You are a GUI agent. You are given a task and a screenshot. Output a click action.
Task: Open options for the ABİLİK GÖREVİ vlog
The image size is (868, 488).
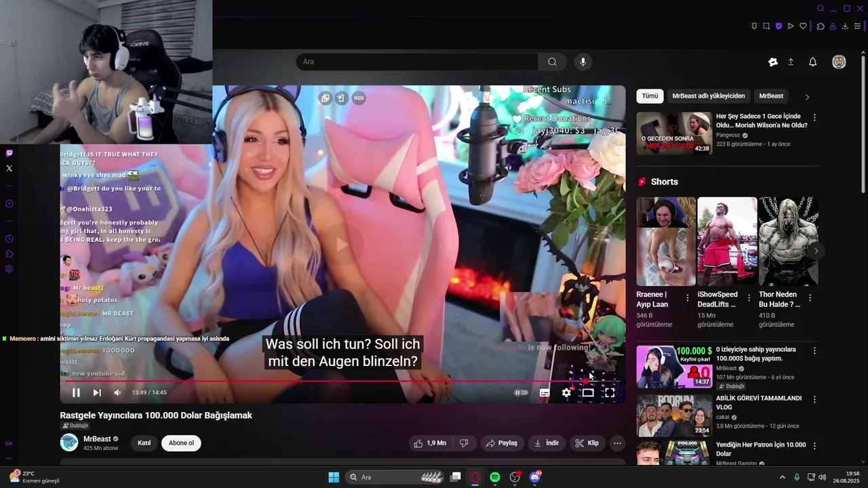tap(814, 399)
